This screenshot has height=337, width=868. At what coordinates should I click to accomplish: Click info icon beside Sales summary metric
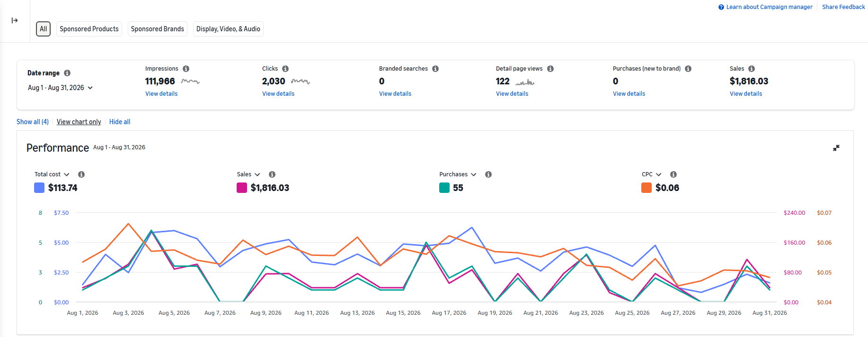click(752, 69)
